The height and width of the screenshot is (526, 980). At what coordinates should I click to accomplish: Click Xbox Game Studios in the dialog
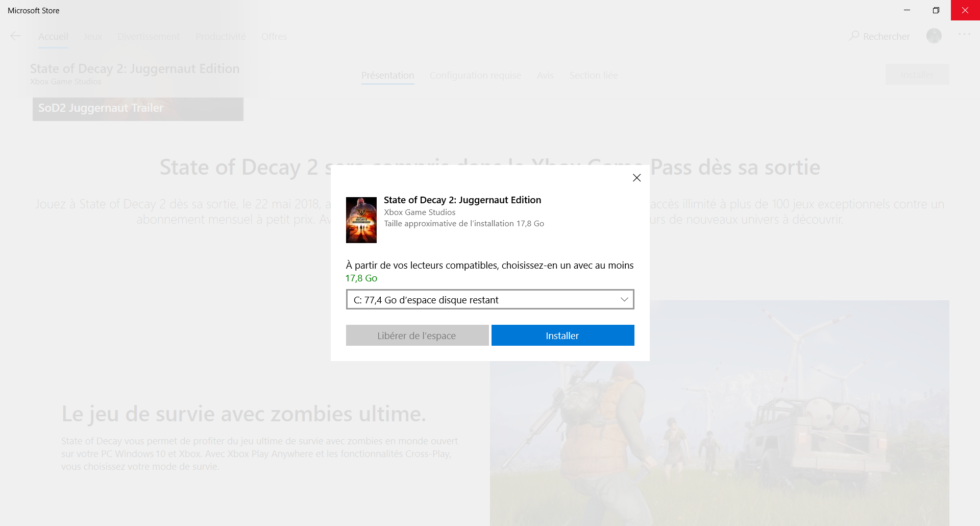pyautogui.click(x=420, y=212)
